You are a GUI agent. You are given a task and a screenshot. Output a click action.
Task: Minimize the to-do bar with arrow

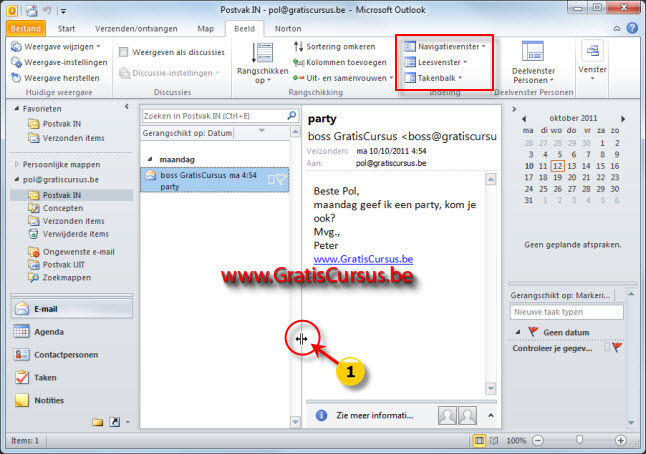click(x=514, y=109)
